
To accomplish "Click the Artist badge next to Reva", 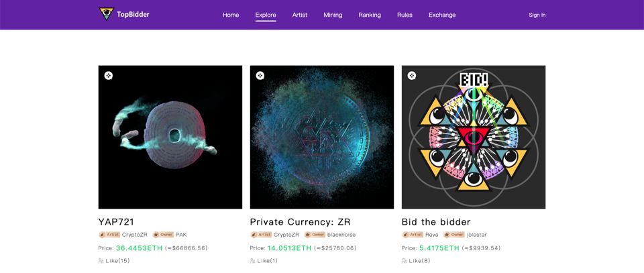I will (x=413, y=235).
